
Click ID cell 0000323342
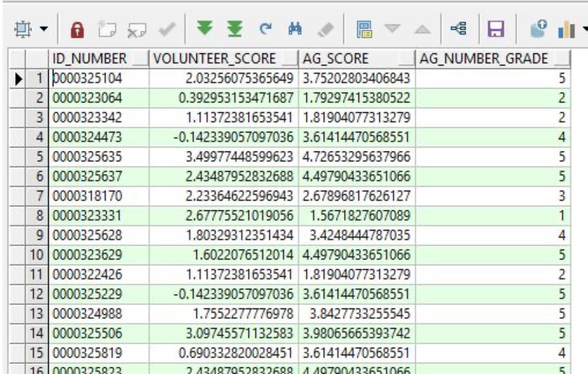[99, 118]
